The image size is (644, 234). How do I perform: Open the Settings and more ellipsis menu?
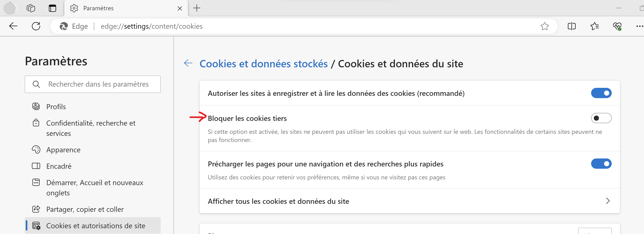click(x=639, y=26)
